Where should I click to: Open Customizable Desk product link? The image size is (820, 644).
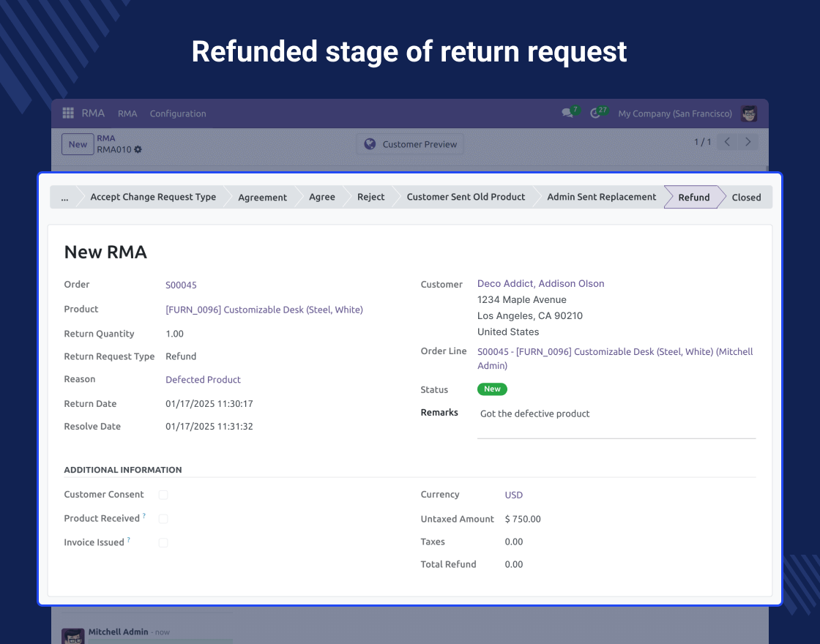click(x=264, y=310)
